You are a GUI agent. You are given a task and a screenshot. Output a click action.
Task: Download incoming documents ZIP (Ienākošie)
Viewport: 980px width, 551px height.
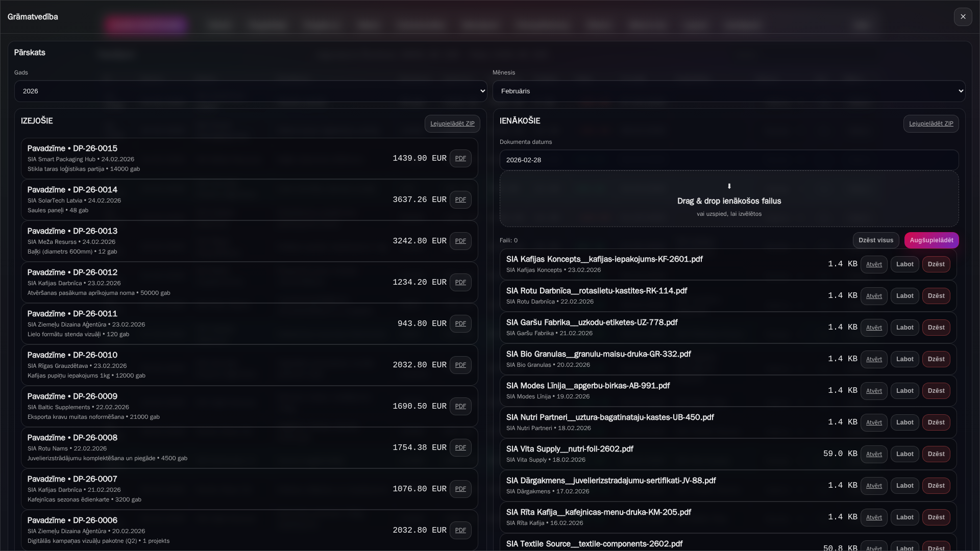click(x=930, y=123)
